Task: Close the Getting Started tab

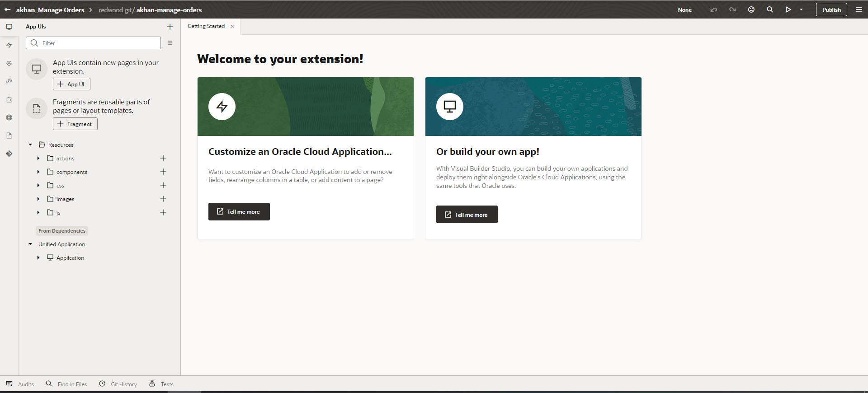Action: coord(232,26)
